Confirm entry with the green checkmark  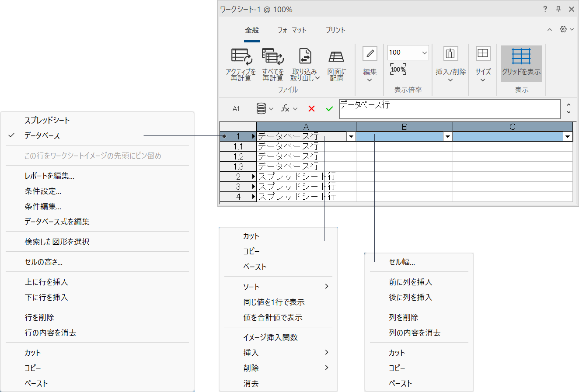[329, 108]
